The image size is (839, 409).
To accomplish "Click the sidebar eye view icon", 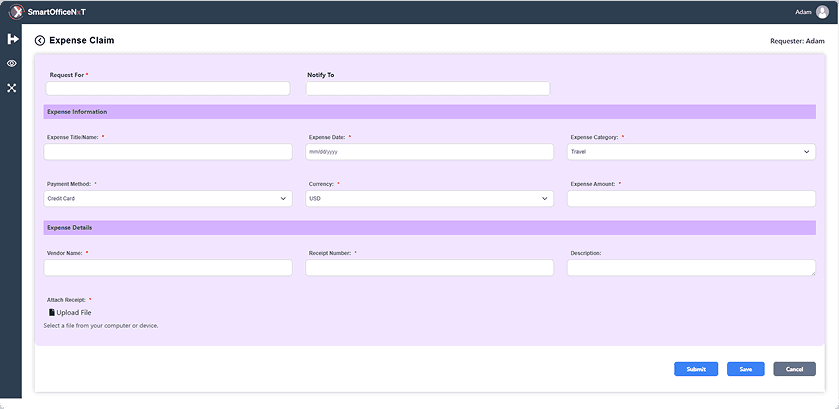I will tap(12, 64).
